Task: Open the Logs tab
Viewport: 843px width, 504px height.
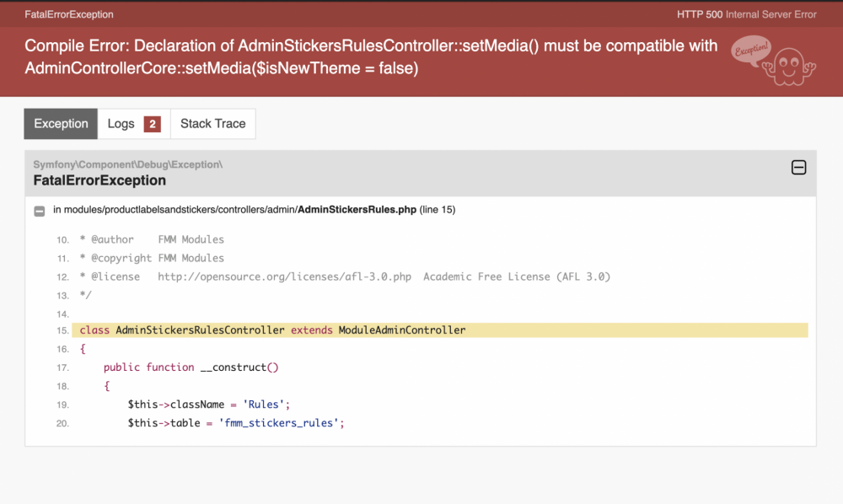Action: coord(121,124)
